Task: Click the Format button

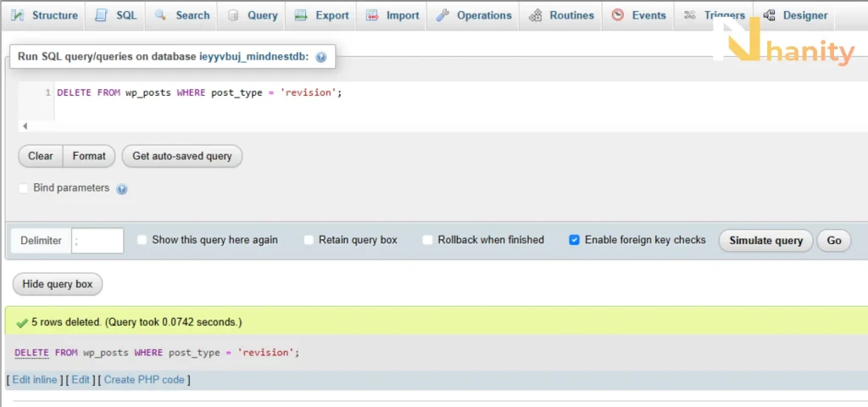Action: [89, 156]
